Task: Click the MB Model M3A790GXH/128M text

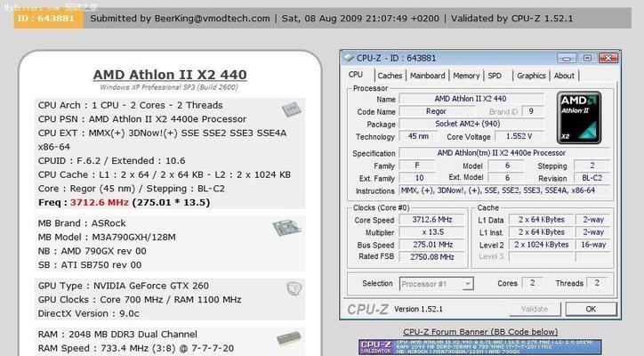Action: (x=107, y=238)
